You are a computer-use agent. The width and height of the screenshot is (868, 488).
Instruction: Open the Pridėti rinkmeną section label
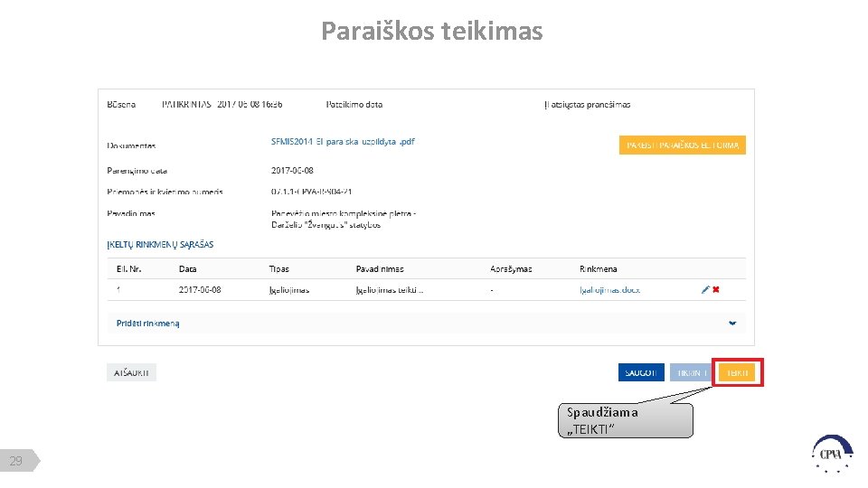147,324
